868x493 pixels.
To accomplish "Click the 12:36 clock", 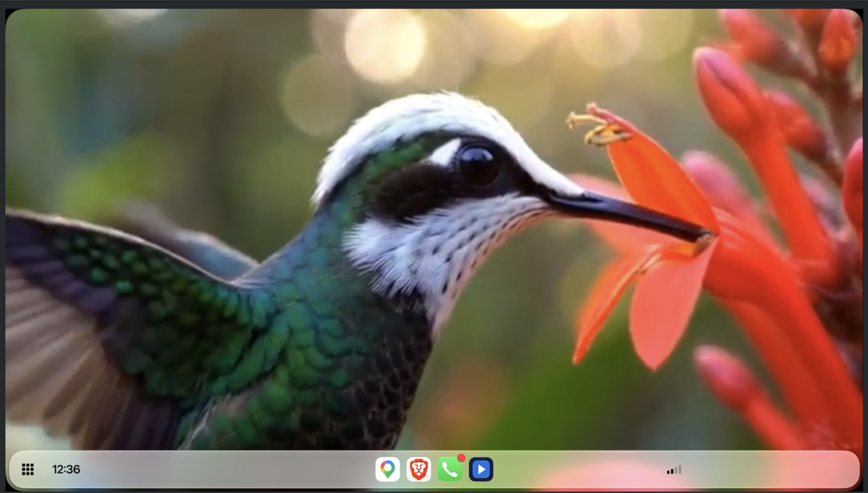I will [66, 469].
